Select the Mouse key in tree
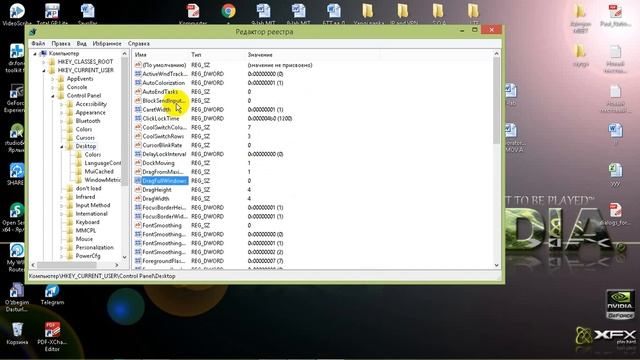This screenshot has height=360, width=640. coord(84,239)
